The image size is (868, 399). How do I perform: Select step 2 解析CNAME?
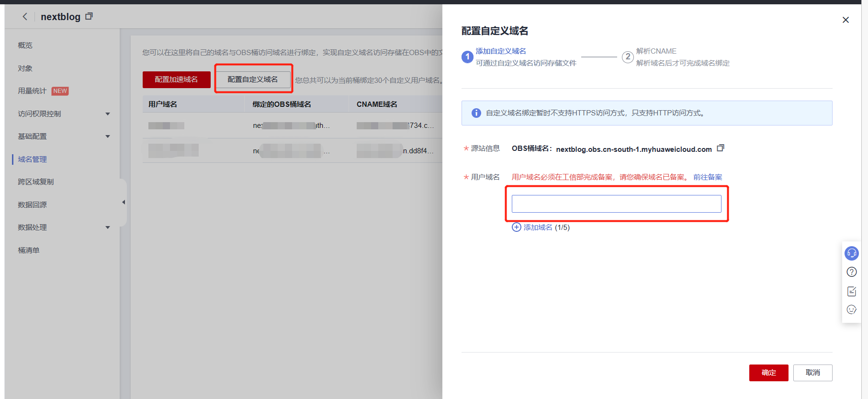pyautogui.click(x=656, y=51)
